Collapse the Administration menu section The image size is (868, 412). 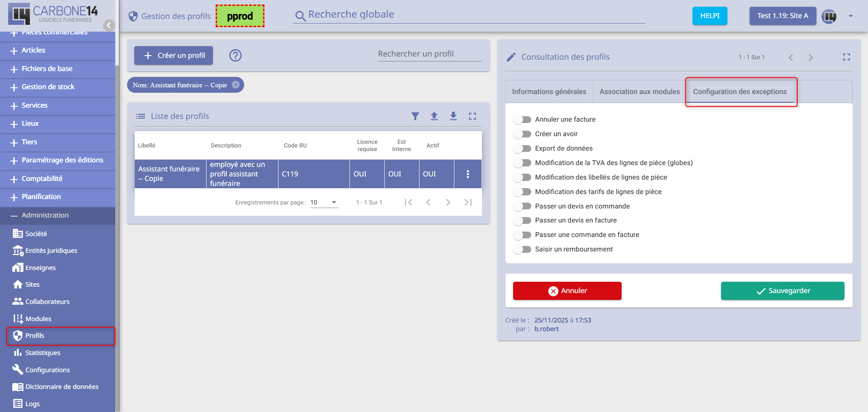click(45, 215)
